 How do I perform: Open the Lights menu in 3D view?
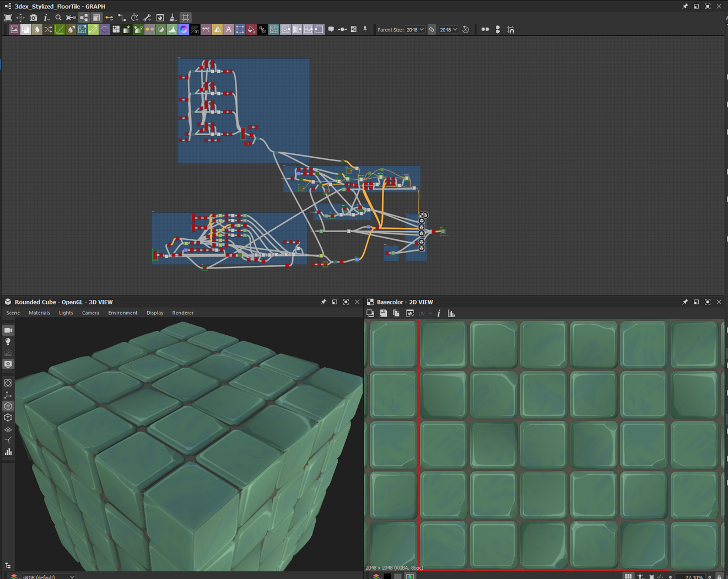[x=66, y=313]
